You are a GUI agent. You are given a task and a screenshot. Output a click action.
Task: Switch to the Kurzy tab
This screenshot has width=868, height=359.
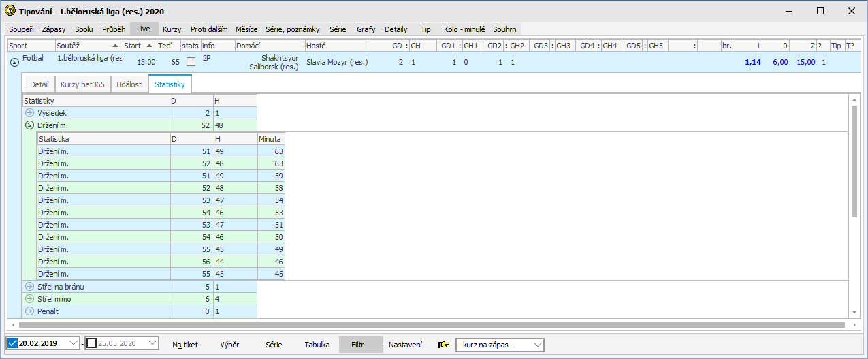click(x=172, y=29)
